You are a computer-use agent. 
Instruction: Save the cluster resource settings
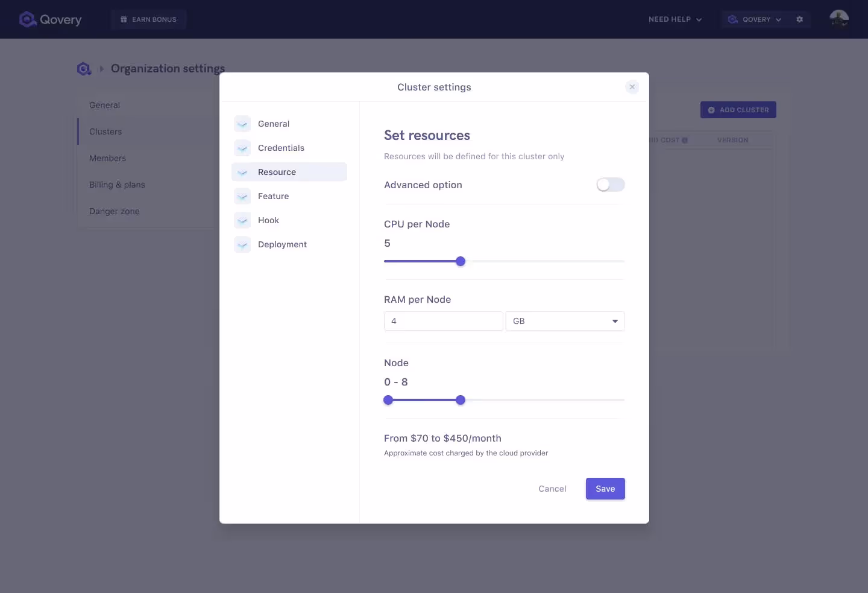point(605,489)
